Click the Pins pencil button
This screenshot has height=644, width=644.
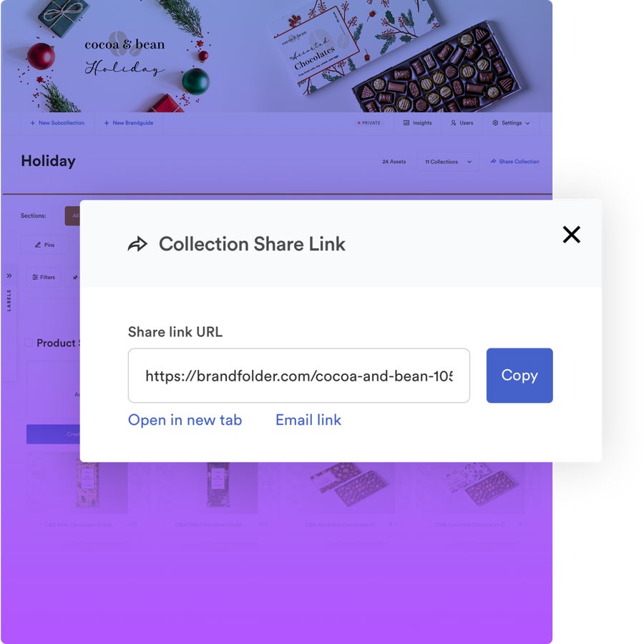(x=45, y=245)
